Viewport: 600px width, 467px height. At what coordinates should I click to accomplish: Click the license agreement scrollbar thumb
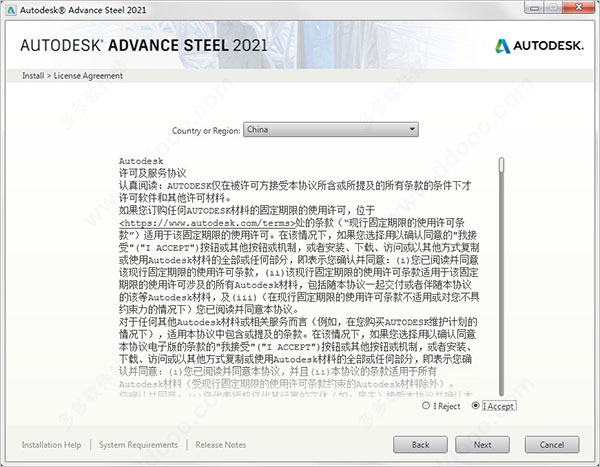[x=501, y=165]
